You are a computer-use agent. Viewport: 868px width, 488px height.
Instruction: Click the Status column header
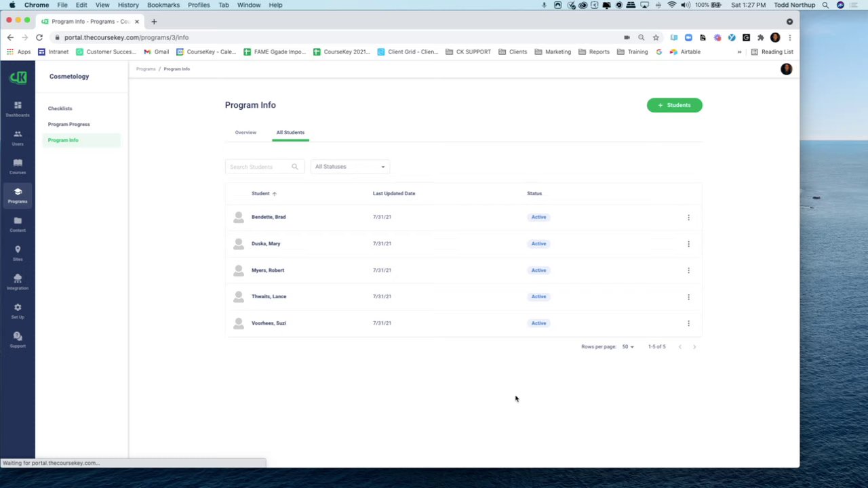click(534, 194)
